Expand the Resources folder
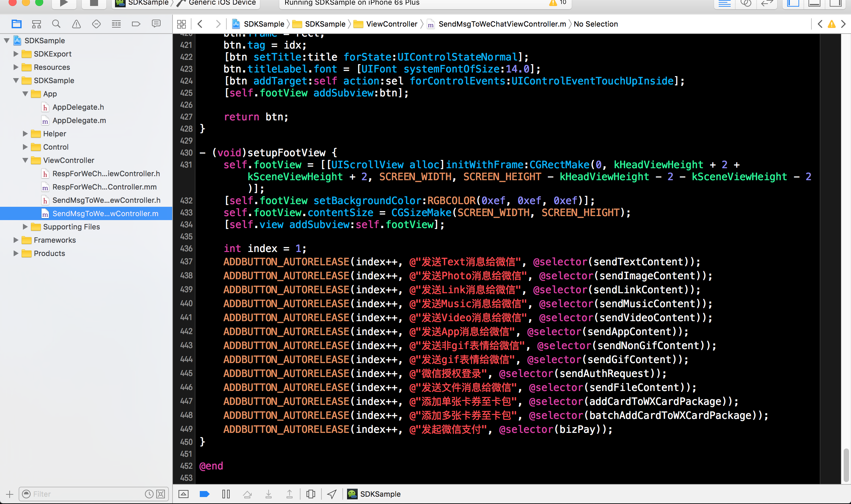 click(16, 67)
